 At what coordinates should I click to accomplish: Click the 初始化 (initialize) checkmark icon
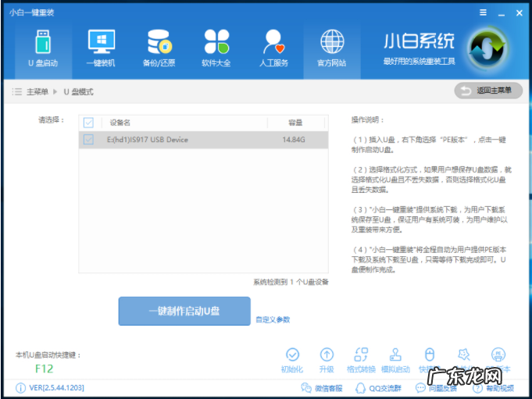pyautogui.click(x=292, y=354)
